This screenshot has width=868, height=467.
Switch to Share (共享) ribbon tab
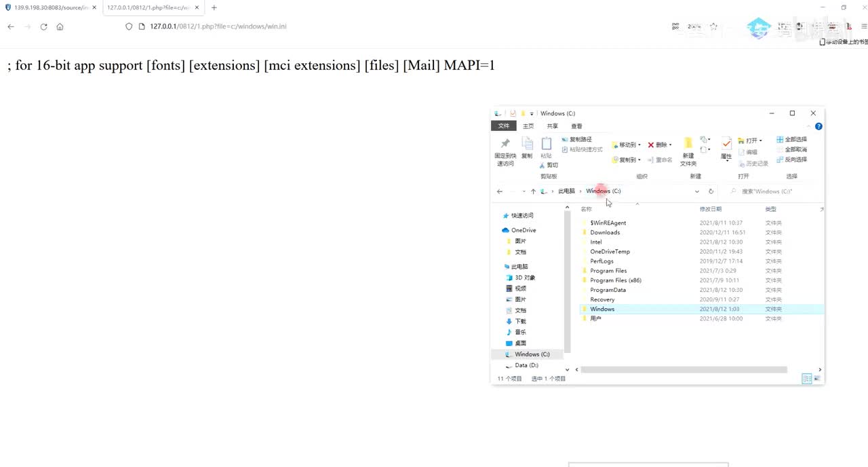[x=552, y=126]
